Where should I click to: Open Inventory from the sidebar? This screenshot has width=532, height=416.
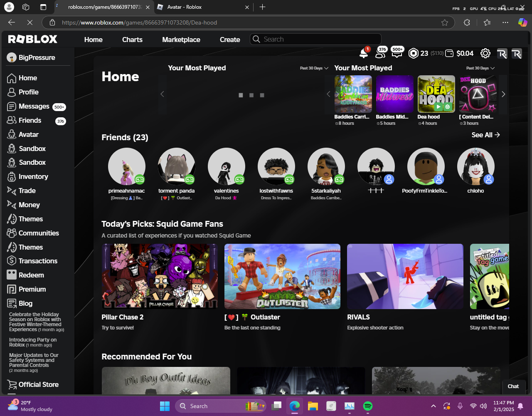coord(33,177)
